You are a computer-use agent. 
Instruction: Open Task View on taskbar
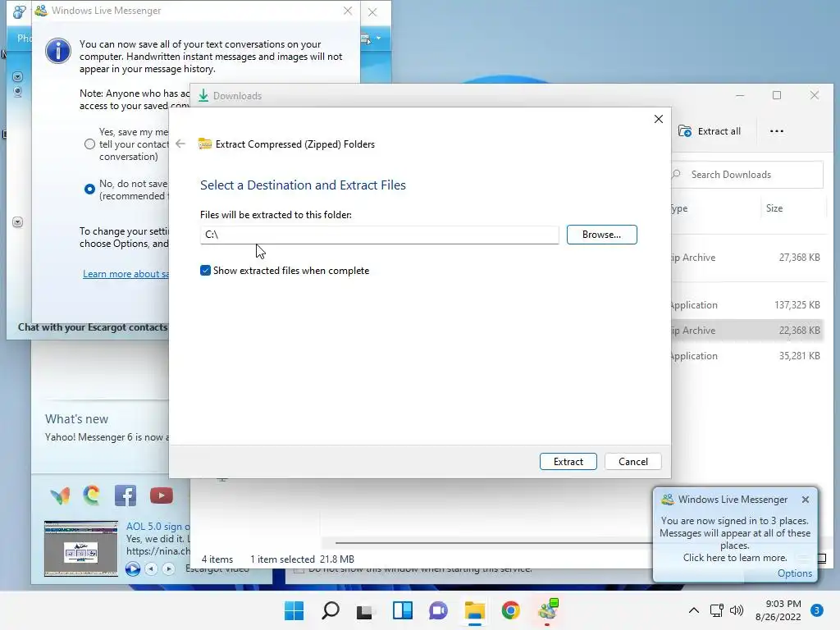point(366,610)
